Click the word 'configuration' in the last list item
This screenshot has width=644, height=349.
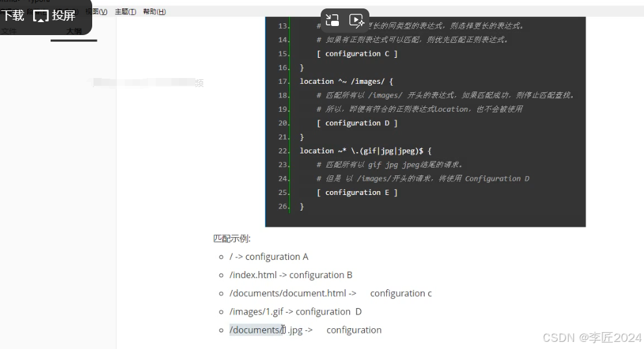(x=354, y=330)
